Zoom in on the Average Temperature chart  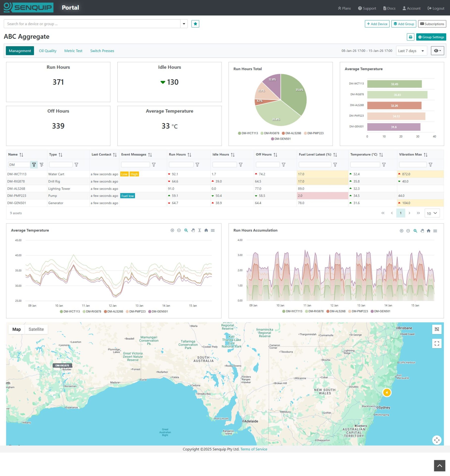(172, 230)
